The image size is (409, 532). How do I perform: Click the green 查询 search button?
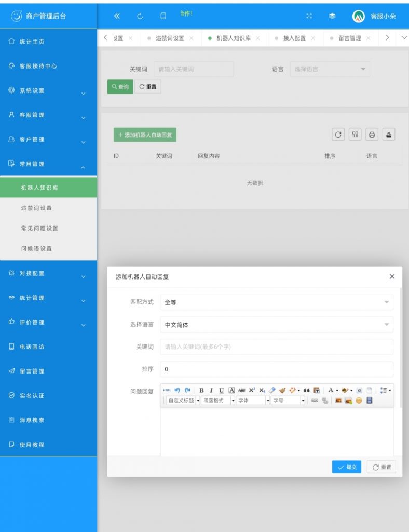pos(120,87)
